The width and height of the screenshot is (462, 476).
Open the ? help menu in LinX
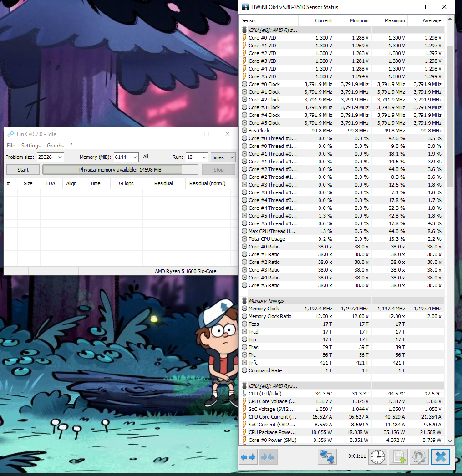click(x=71, y=146)
